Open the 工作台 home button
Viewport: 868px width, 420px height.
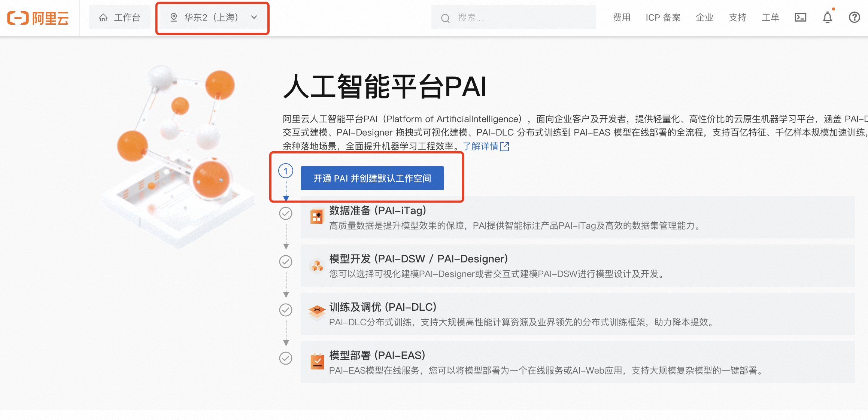[x=120, y=18]
